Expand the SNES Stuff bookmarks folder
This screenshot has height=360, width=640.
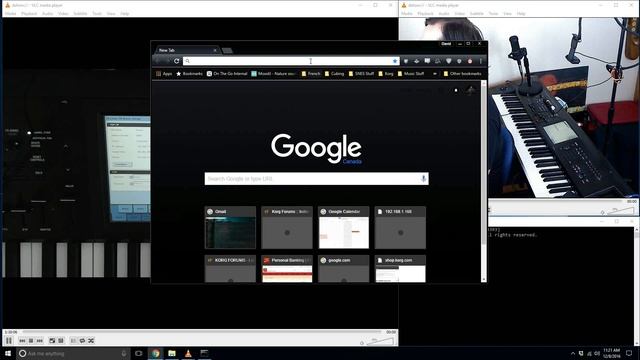[361, 73]
